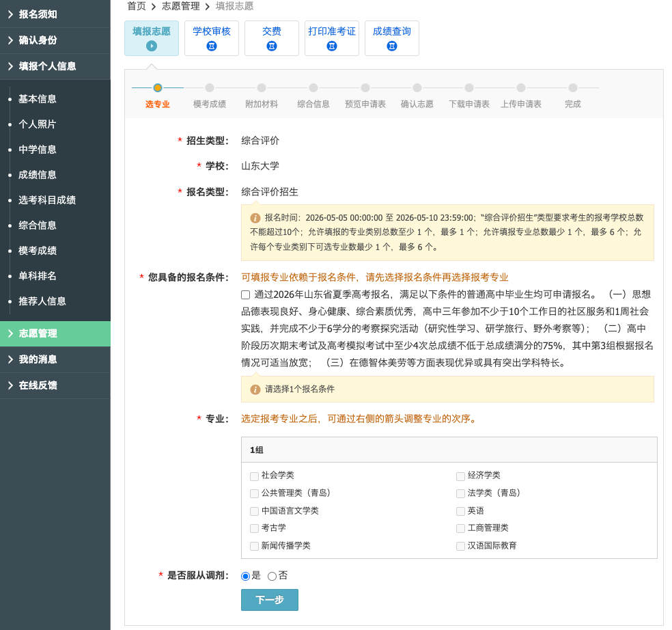Collapse the 填报个人信息 sidebar section
The image size is (672, 630).
coord(55,66)
